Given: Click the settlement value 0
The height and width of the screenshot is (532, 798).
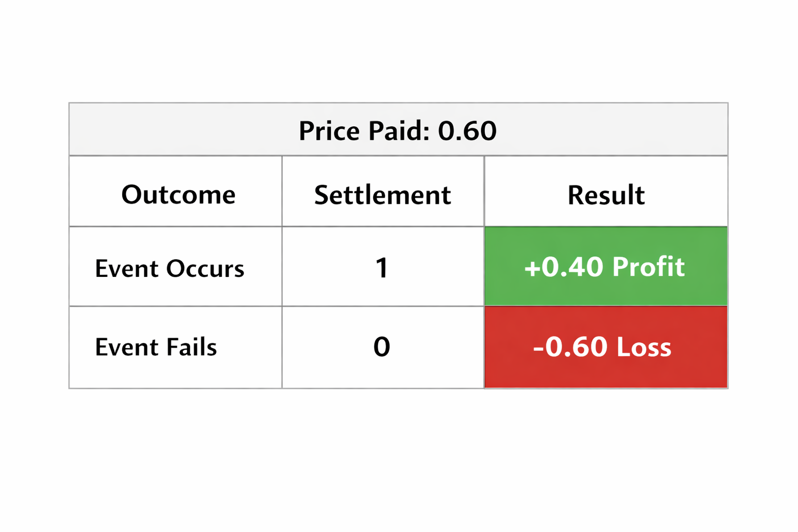Looking at the screenshot, I should tap(382, 347).
